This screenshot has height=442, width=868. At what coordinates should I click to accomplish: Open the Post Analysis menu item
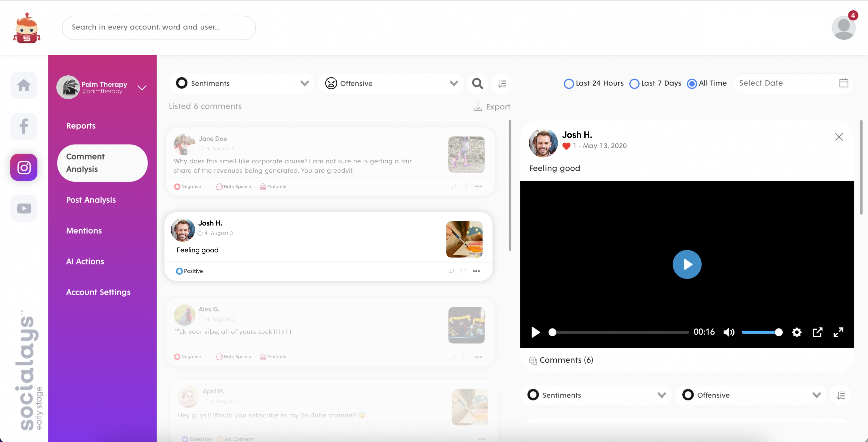coord(91,200)
